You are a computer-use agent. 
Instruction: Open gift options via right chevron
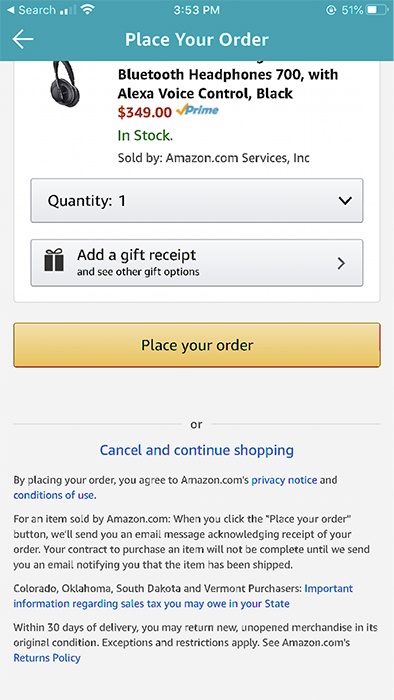pyautogui.click(x=341, y=263)
